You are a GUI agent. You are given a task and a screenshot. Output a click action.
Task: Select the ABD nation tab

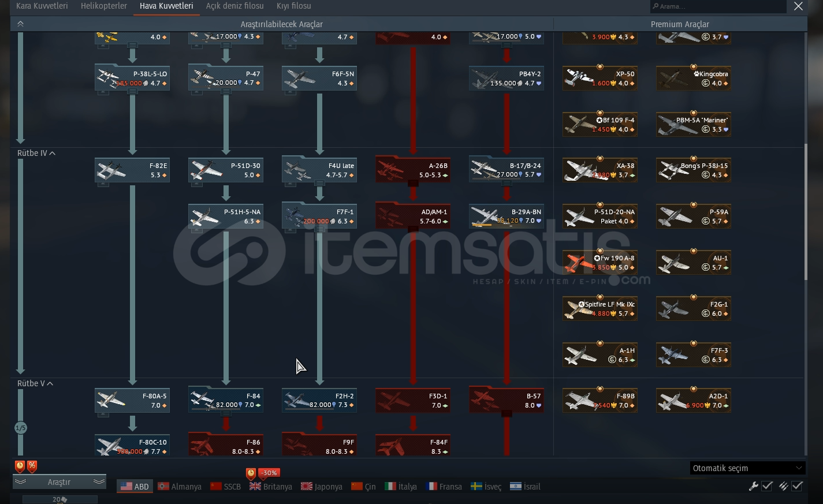135,487
